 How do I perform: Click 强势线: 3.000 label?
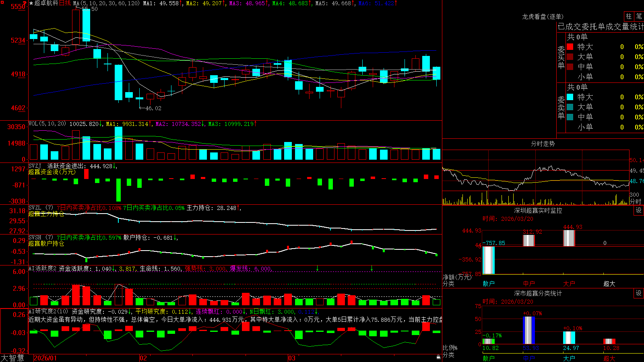(x=205, y=269)
